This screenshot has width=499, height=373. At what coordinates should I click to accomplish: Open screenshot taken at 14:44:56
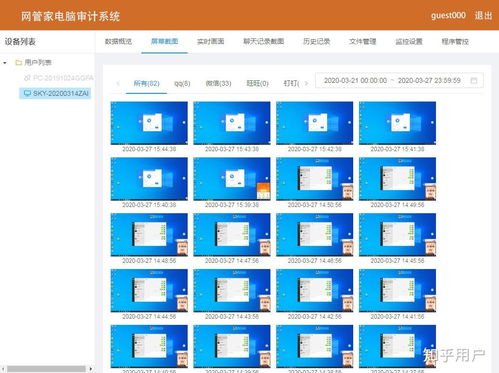pos(149,291)
